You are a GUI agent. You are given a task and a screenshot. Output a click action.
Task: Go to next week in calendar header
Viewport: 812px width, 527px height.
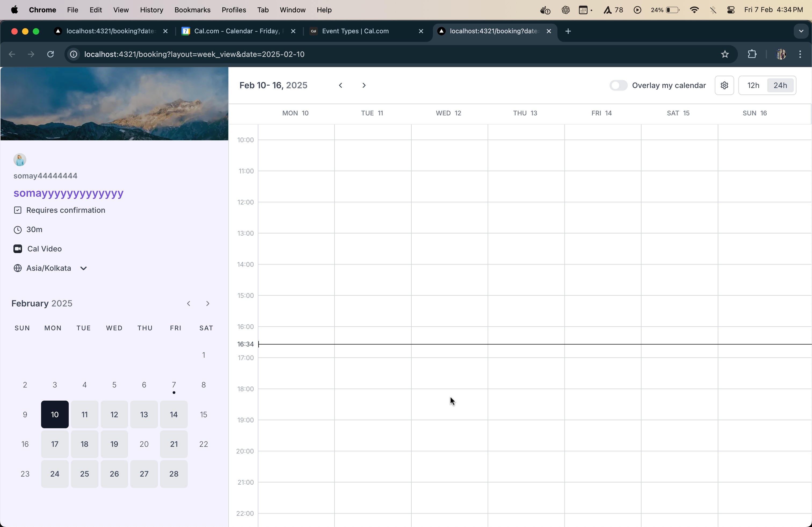[x=364, y=85]
